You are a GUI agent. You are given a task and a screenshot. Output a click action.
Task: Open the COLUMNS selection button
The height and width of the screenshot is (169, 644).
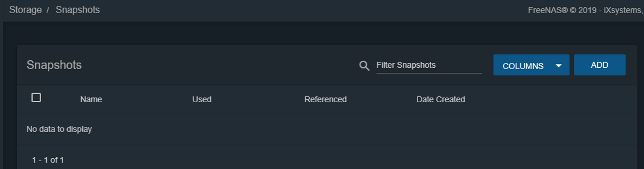click(x=531, y=65)
